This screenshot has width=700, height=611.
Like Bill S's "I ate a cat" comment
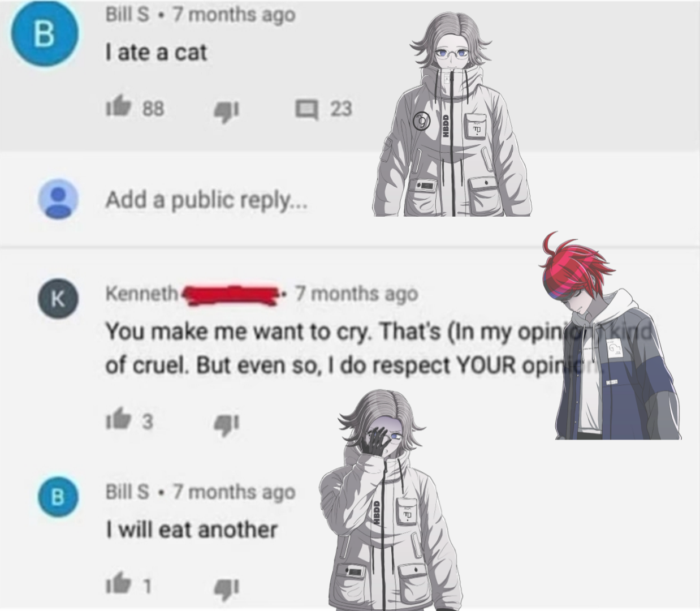click(x=119, y=106)
